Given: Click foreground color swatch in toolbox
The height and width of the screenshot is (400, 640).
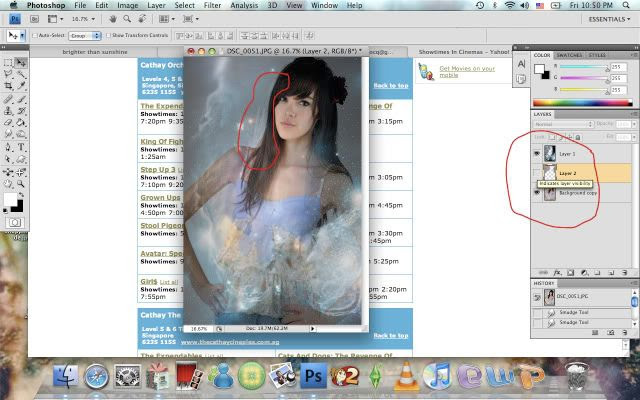Looking at the screenshot, I should point(10,200).
